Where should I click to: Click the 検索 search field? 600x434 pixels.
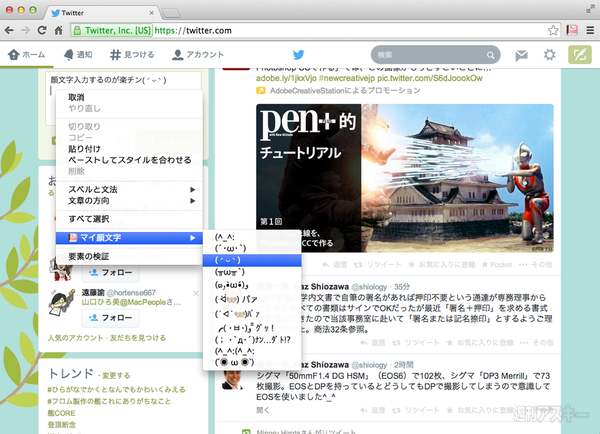(x=435, y=55)
